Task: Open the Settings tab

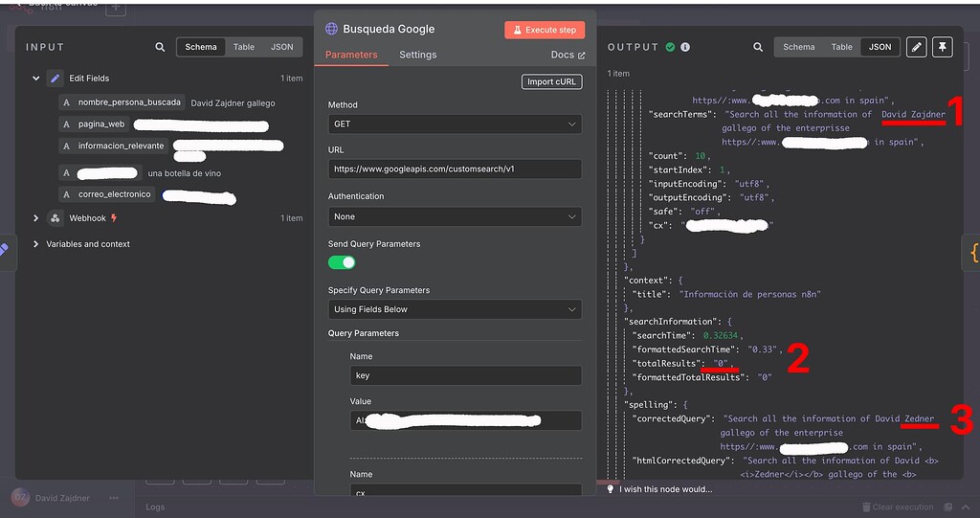Action: point(417,55)
